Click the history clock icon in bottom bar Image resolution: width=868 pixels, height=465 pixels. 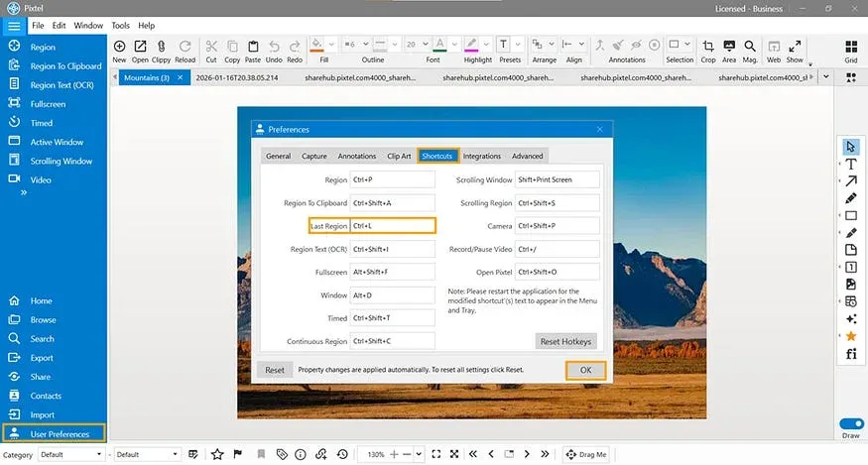tap(342, 454)
